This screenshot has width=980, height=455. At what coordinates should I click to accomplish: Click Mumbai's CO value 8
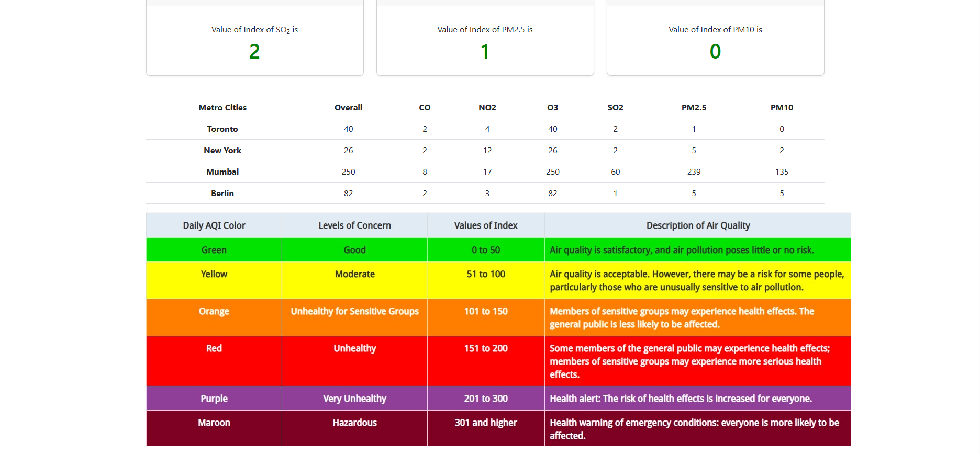(x=425, y=172)
